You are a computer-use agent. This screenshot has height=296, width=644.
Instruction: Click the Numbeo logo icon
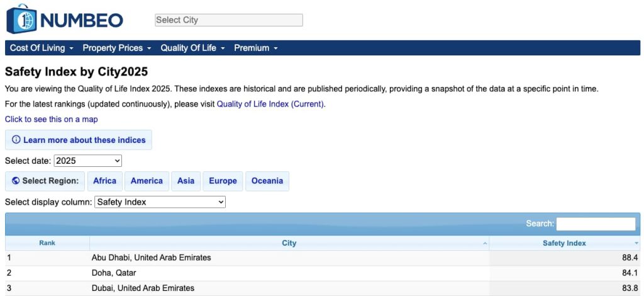coord(22,19)
